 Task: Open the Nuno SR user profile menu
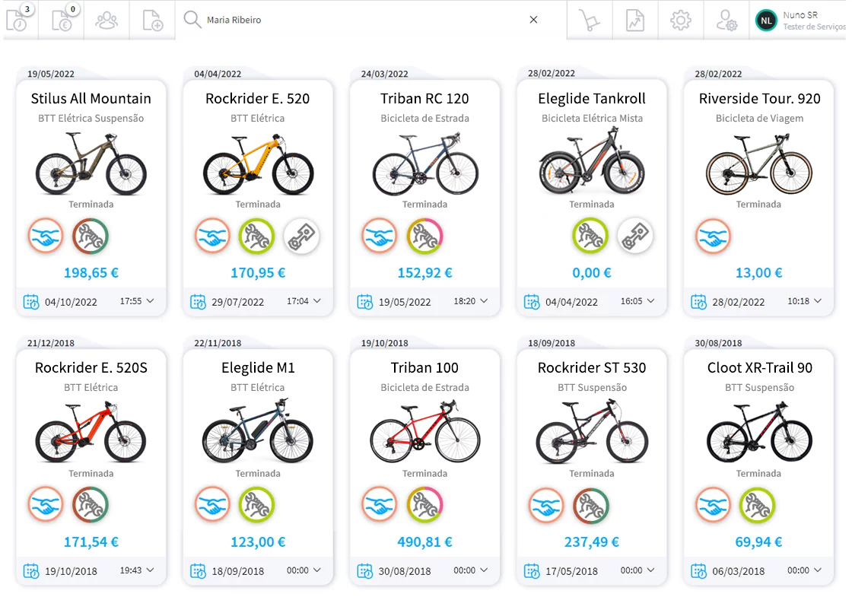coord(799,21)
